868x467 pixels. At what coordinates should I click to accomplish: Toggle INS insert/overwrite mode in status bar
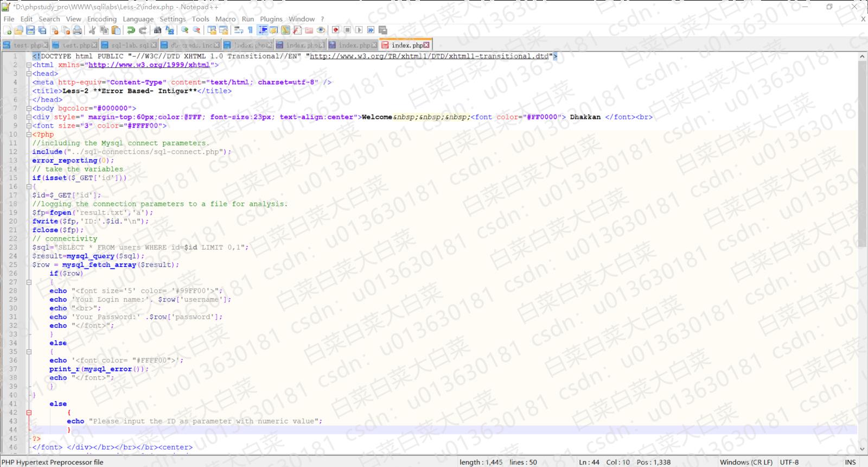[850, 462]
